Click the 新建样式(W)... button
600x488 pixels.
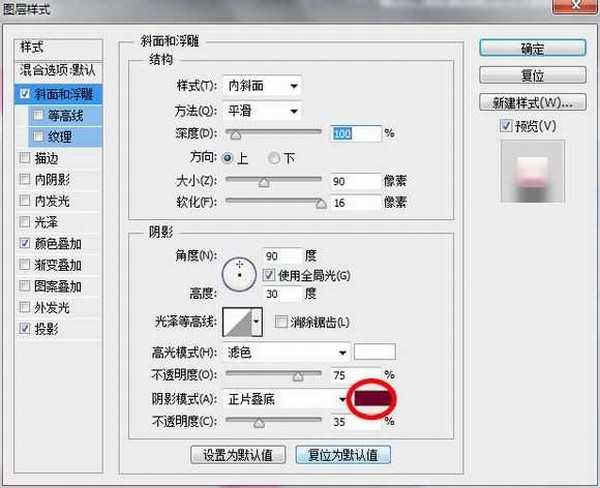532,103
